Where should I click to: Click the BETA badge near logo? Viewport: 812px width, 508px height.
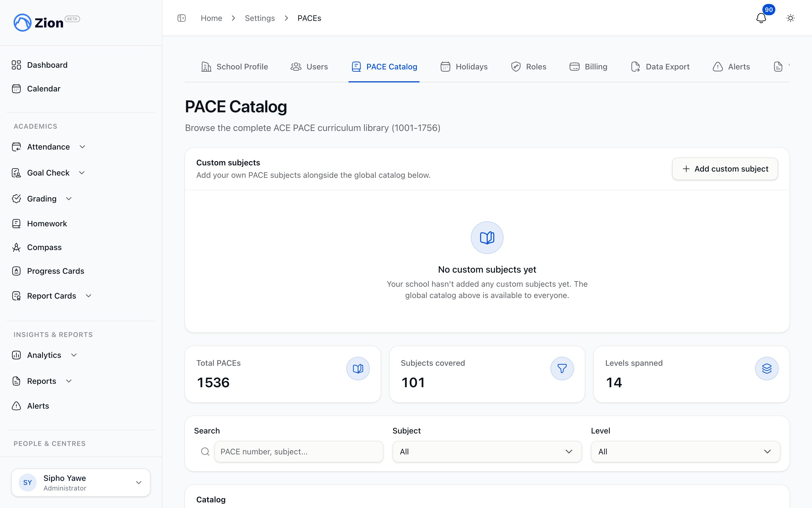pos(72,19)
